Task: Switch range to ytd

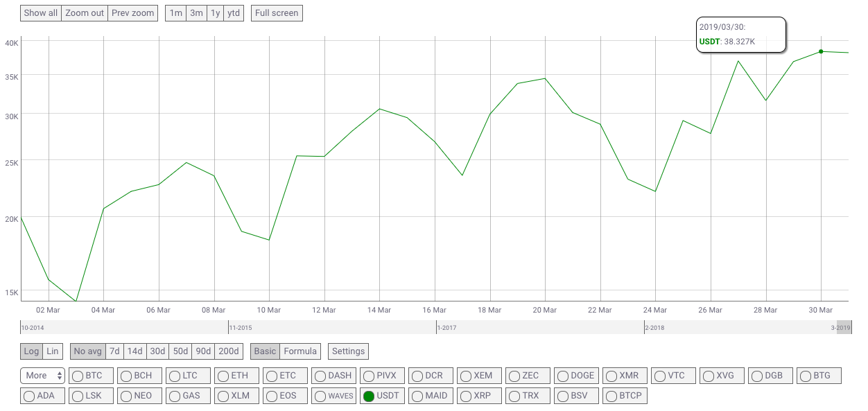Action: (234, 13)
